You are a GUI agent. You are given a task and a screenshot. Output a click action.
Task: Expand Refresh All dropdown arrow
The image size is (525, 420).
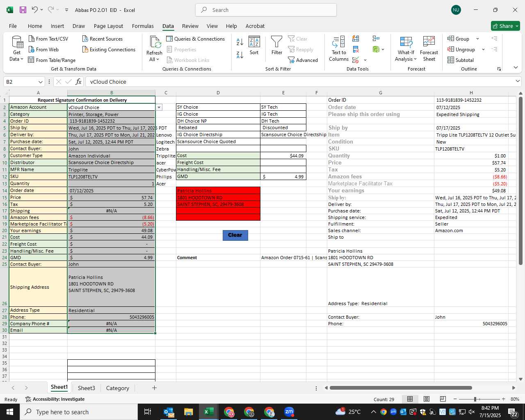(x=157, y=59)
